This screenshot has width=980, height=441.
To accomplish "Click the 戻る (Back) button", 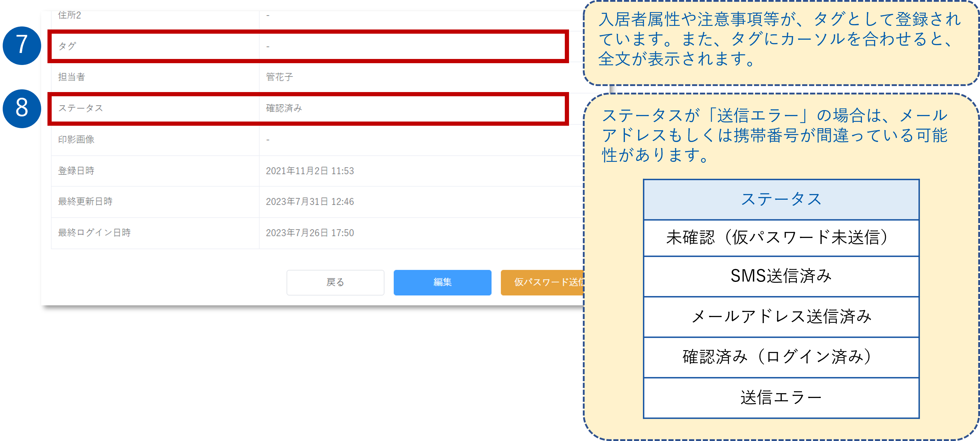I will point(335,282).
